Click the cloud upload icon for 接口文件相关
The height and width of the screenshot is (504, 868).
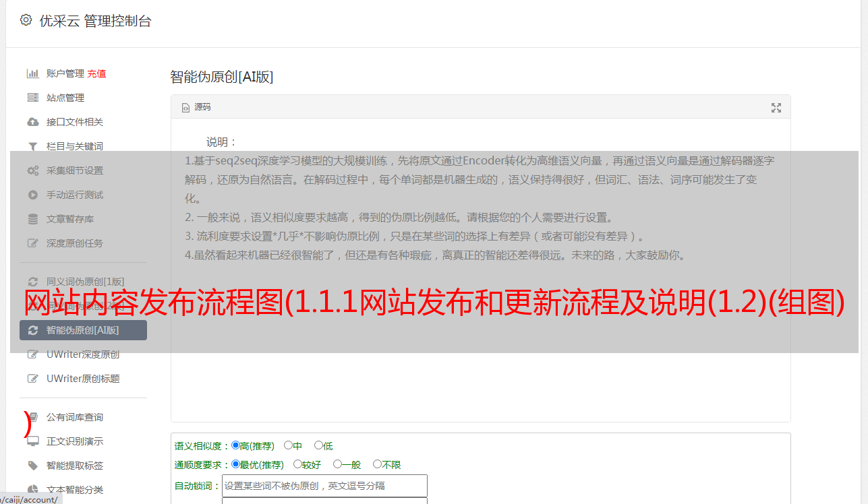tap(32, 122)
